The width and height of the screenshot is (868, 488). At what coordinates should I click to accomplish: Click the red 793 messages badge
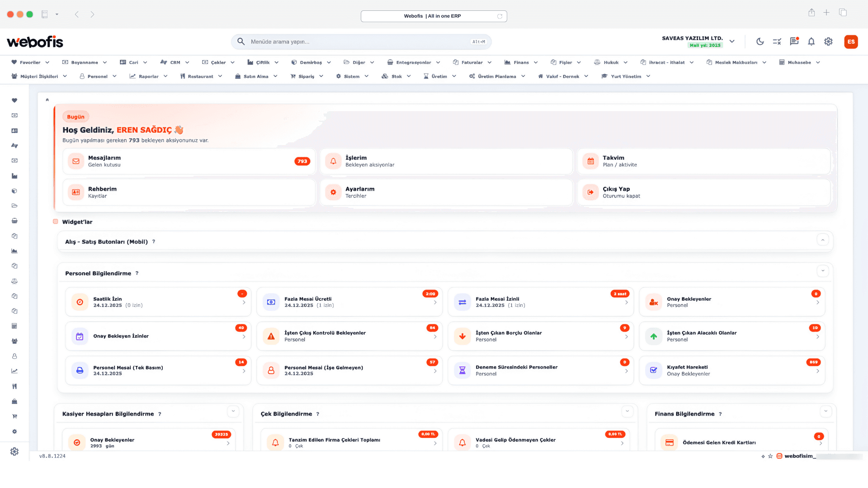[302, 161]
